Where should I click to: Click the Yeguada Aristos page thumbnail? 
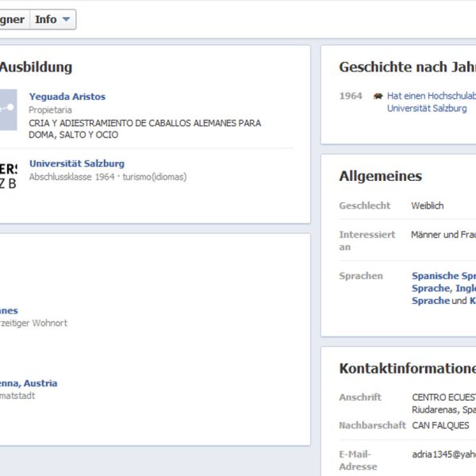point(8,109)
